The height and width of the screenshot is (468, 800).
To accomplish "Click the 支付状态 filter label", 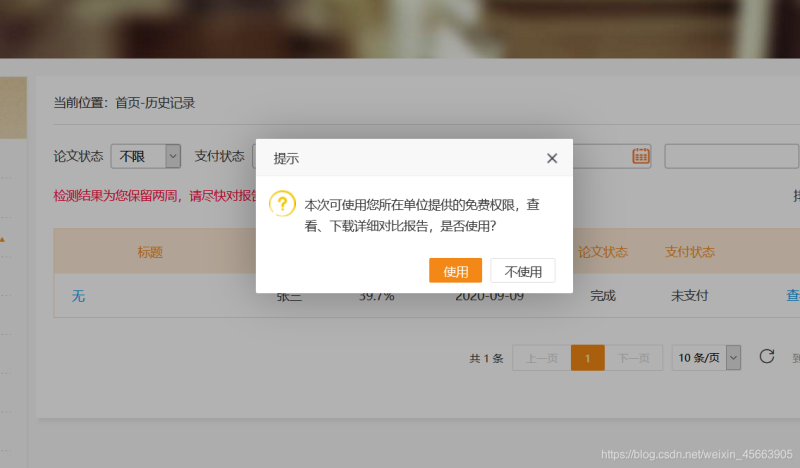I will [x=219, y=156].
